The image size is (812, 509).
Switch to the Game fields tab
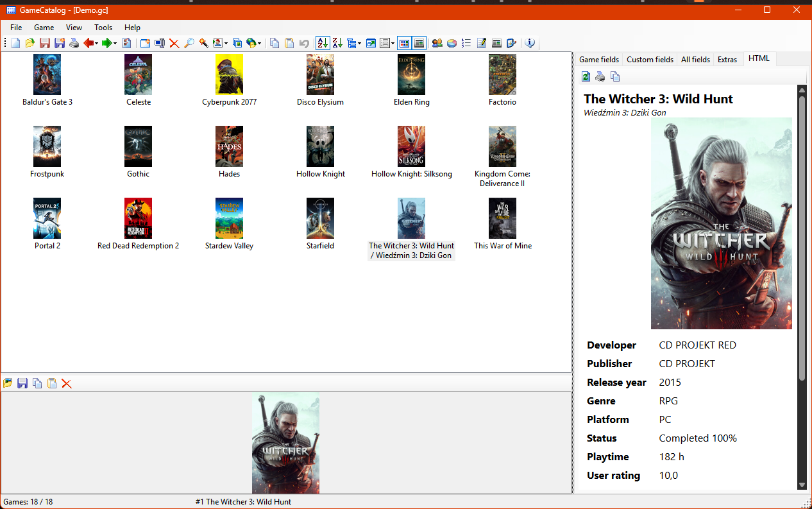[x=599, y=59]
